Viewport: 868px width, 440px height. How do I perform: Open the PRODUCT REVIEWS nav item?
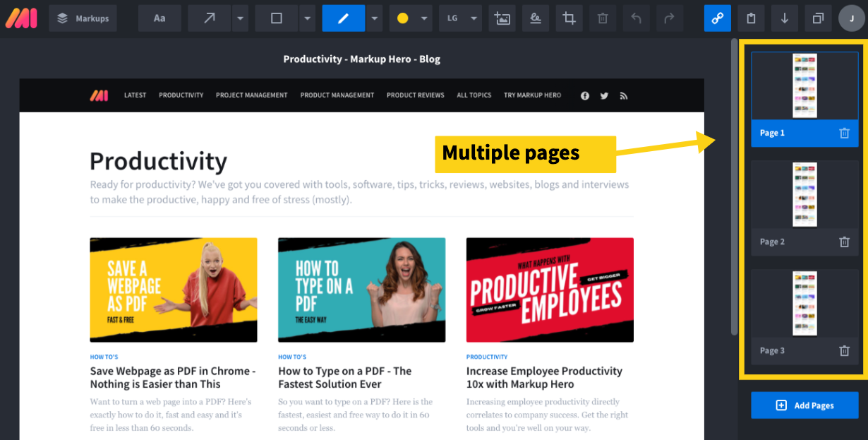tap(416, 95)
